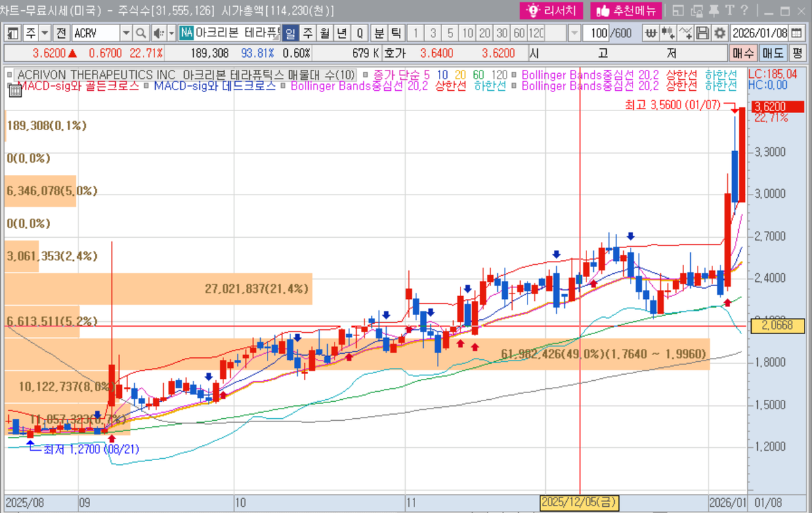
Task: Click the won currency toggle icon
Action: pos(650,34)
